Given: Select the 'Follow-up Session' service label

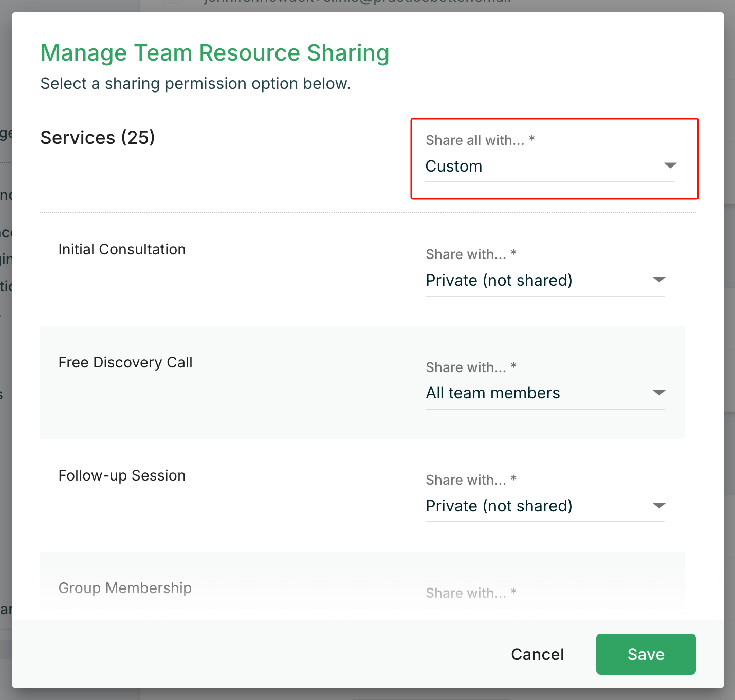Looking at the screenshot, I should point(122,476).
